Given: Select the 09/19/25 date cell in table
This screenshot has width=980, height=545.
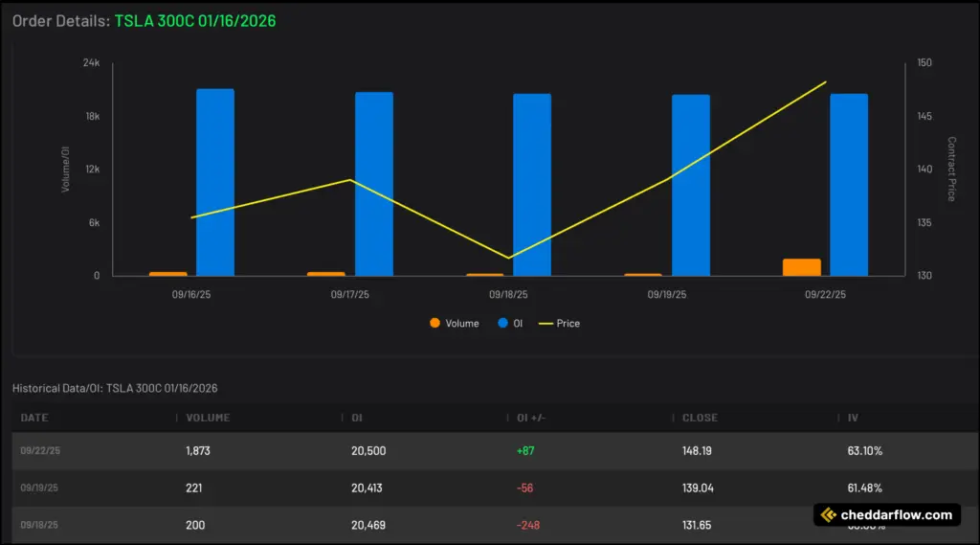Looking at the screenshot, I should pos(39,488).
